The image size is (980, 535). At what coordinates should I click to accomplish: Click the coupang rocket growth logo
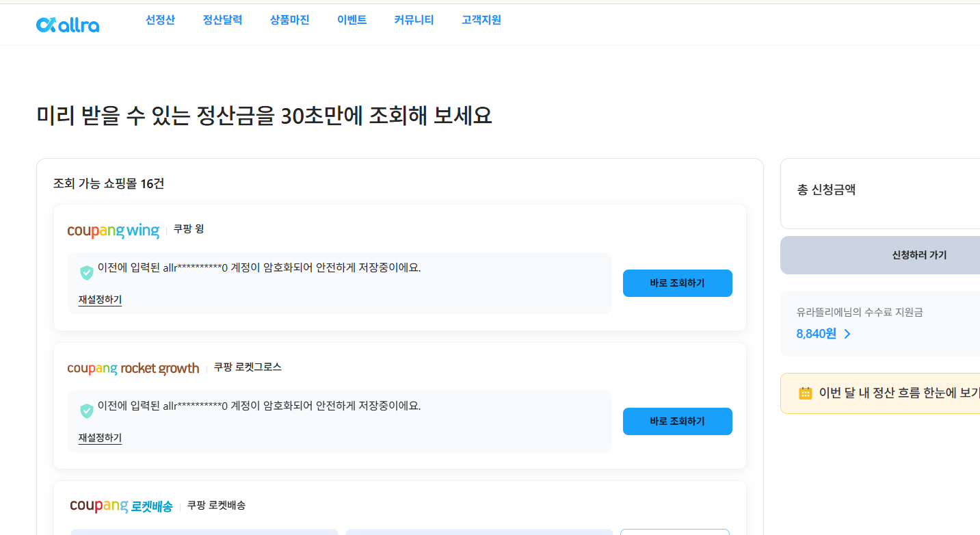133,369
